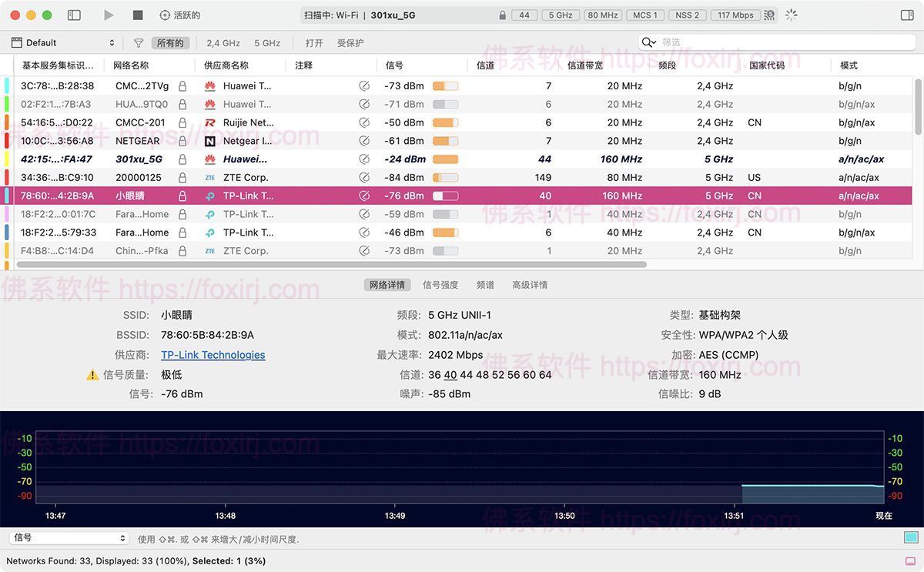The height and width of the screenshot is (572, 924).
Task: Open the 信号 graph type dropdown
Action: click(x=69, y=538)
